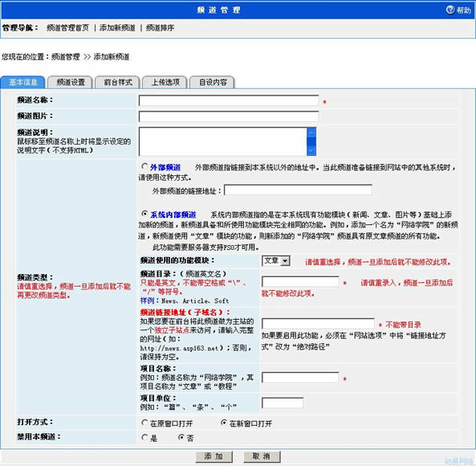Click the help question-mark icon
The height and width of the screenshot is (466, 476).
click(x=450, y=10)
